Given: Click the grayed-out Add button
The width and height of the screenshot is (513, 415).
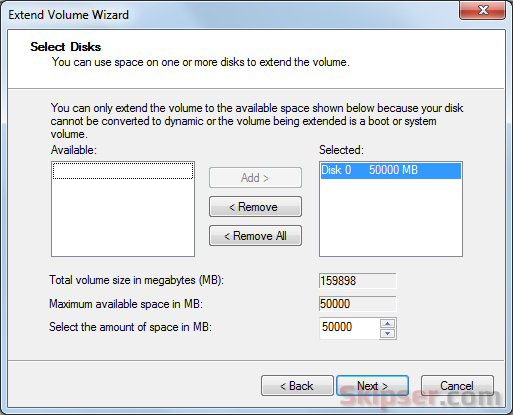Looking at the screenshot, I should tap(255, 178).
